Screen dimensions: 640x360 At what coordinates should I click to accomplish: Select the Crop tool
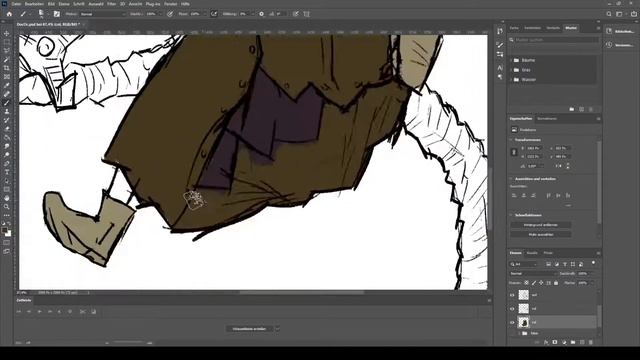7,68
